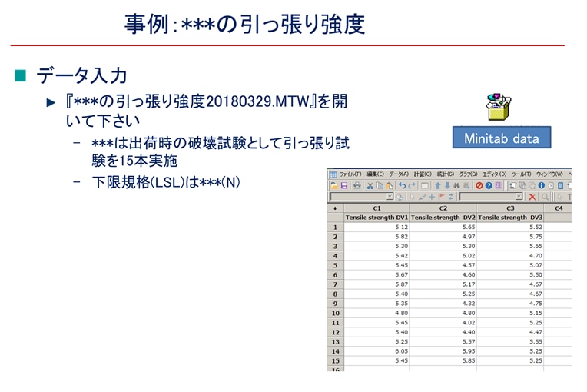This screenshot has height=392, width=587.
Task: Open the グラフ(G) menu
Action: coord(469,174)
